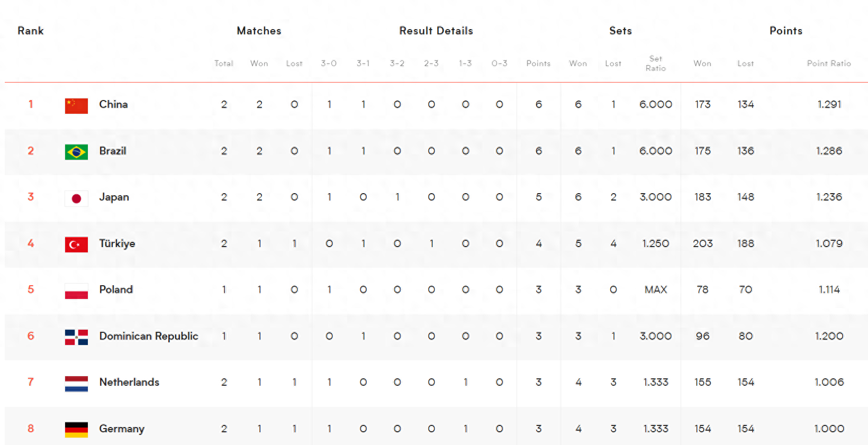Image resolution: width=868 pixels, height=445 pixels.
Task: Click the China flag icon
Action: [76, 105]
